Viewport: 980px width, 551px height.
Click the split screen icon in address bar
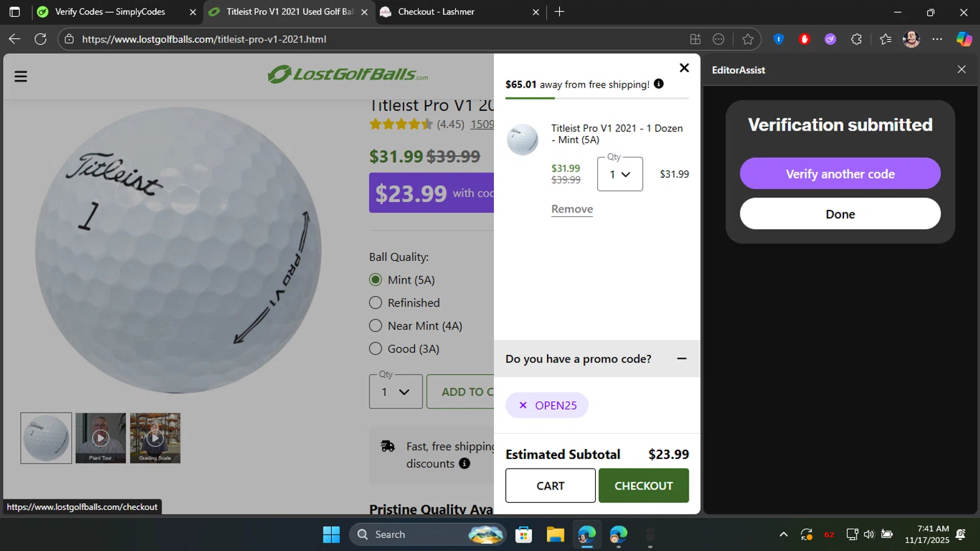pos(695,39)
